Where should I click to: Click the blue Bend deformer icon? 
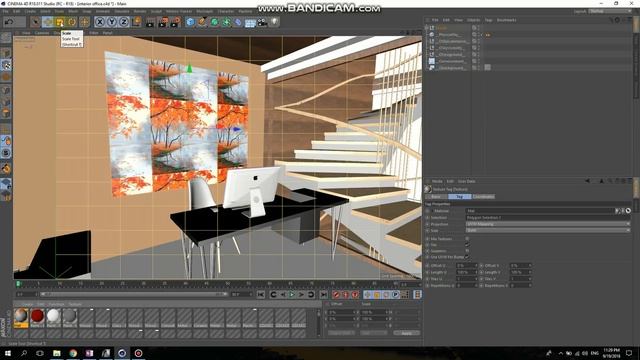click(238, 22)
